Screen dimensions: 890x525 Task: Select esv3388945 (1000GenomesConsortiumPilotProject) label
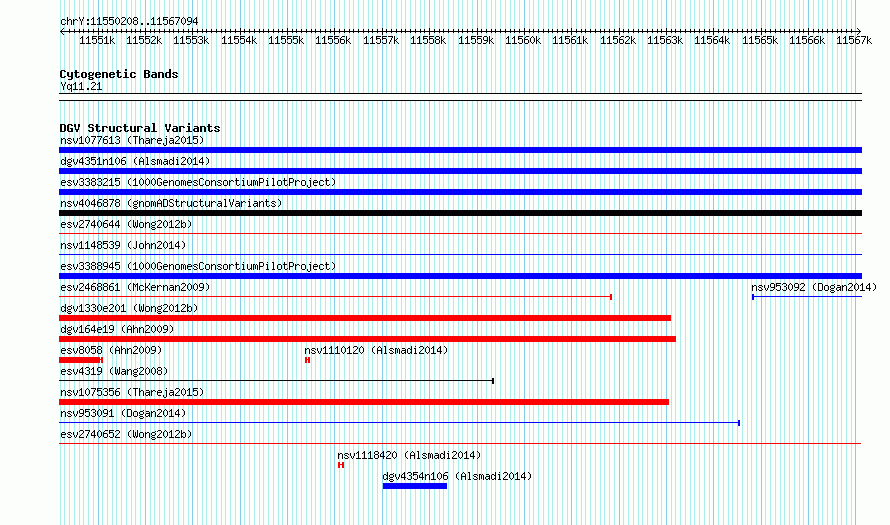(198, 266)
